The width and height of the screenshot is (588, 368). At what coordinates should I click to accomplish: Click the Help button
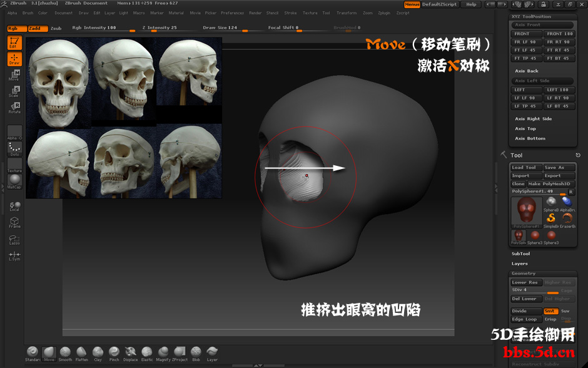coord(472,4)
